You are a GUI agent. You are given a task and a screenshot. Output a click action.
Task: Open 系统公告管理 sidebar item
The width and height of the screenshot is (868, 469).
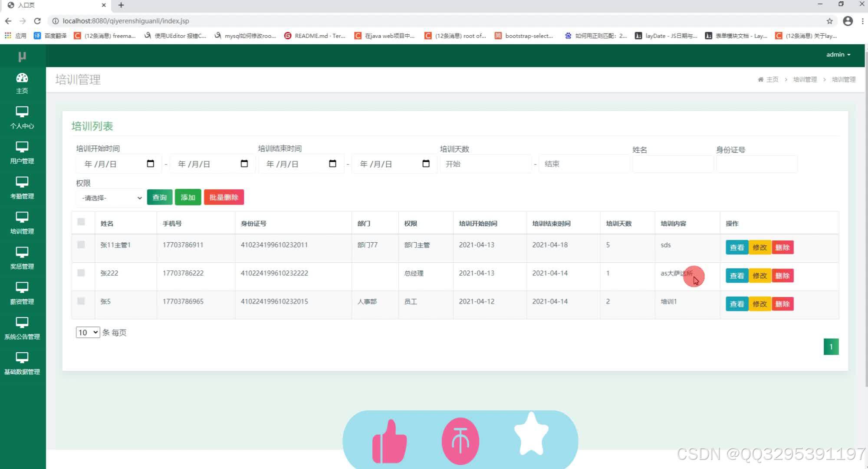point(22,329)
